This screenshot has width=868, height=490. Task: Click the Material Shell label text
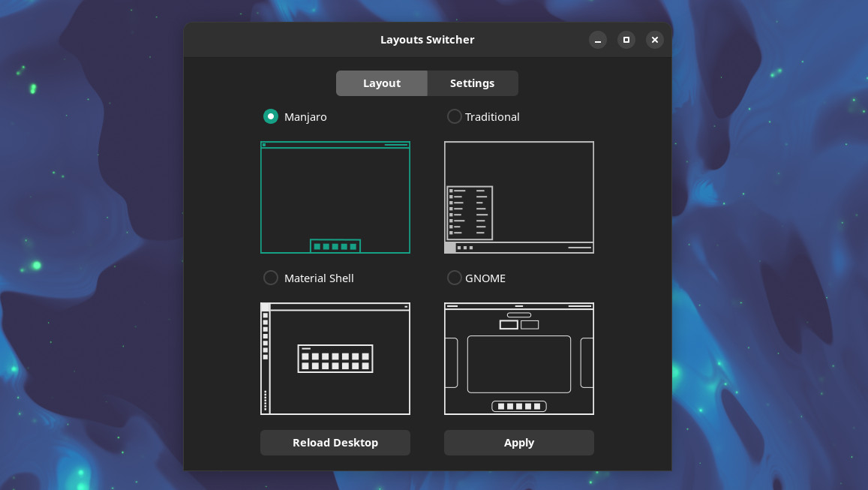[319, 278]
